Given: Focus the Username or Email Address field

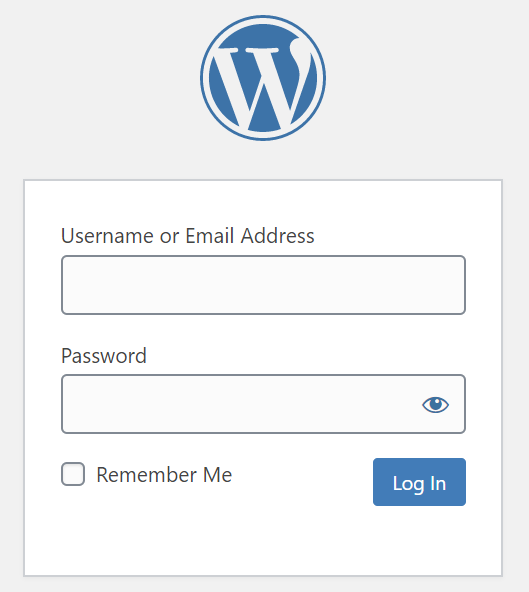Looking at the screenshot, I should [x=263, y=285].
